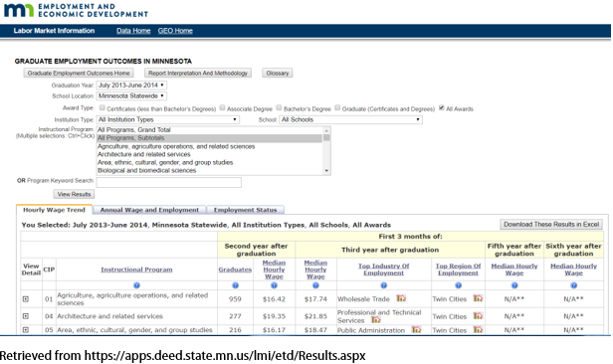Open the School dropdown showing All Schools
Image resolution: width=613 pixels, height=364 pixels.
click(350, 119)
